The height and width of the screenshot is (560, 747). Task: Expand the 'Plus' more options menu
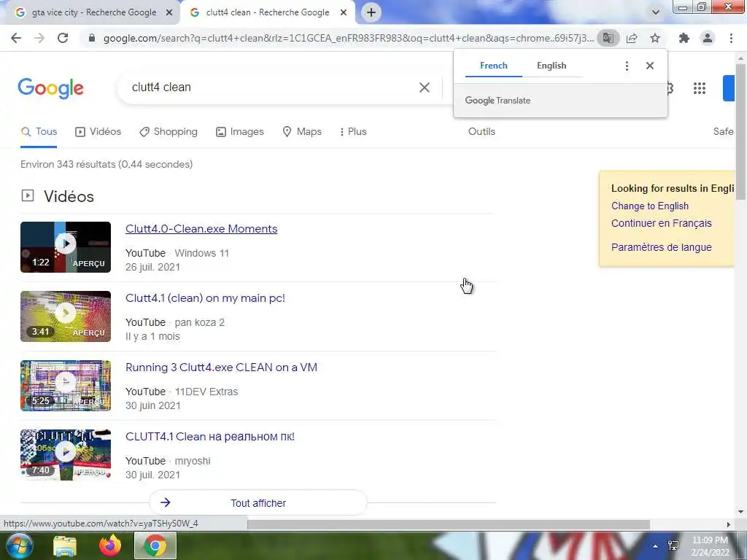tap(353, 131)
